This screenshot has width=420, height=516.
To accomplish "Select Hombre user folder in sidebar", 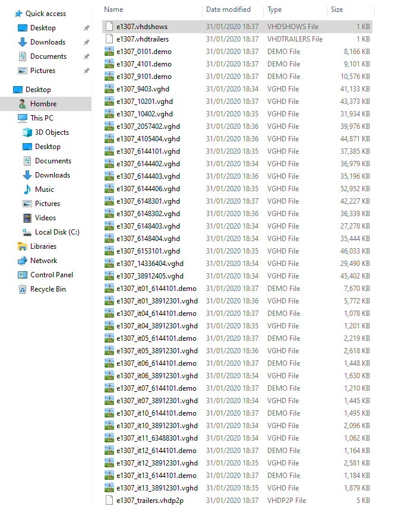I will pos(43,104).
